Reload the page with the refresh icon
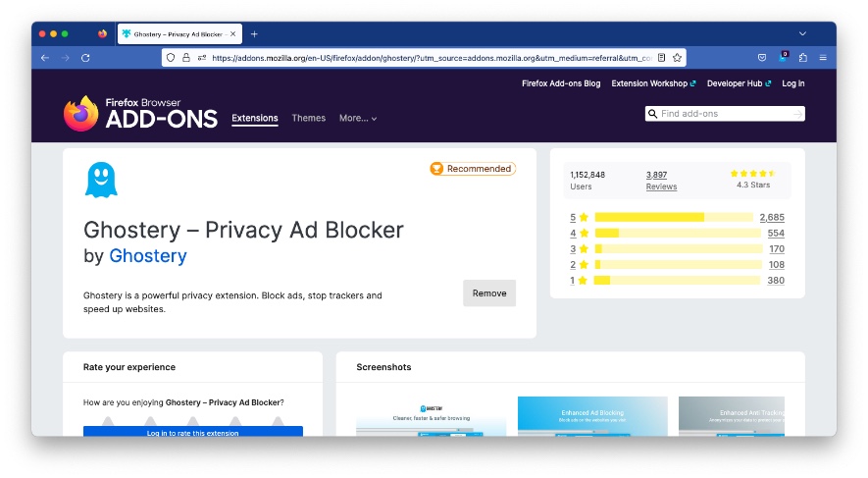The width and height of the screenshot is (868, 478). pos(85,58)
